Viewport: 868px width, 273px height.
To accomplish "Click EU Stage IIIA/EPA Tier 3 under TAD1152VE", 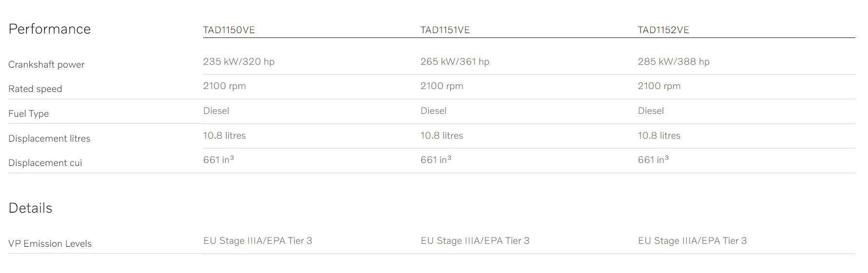I will [692, 241].
